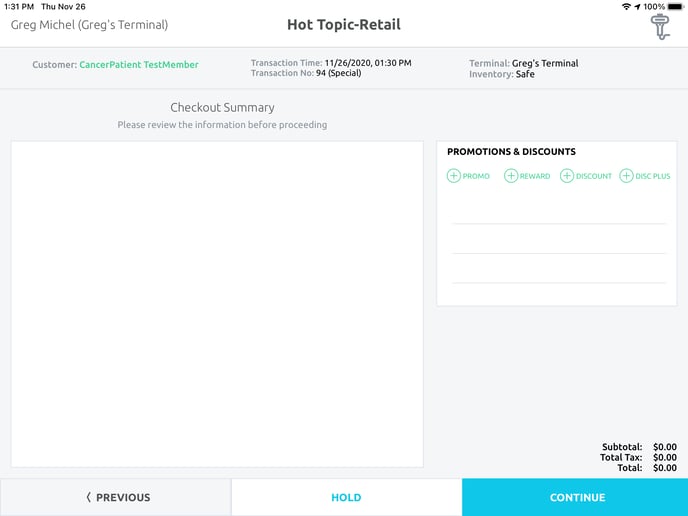Tap the REWARD plus icon
The image size is (688, 516).
511,176
